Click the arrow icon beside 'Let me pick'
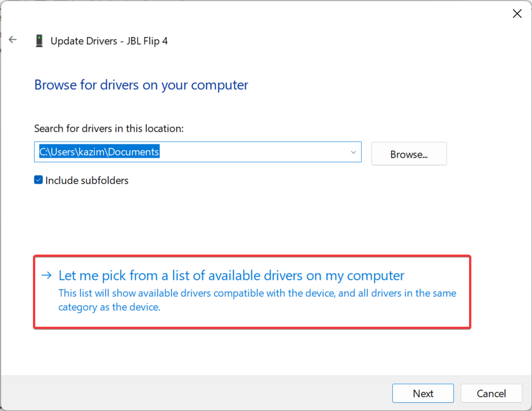The height and width of the screenshot is (411, 532). [47, 275]
